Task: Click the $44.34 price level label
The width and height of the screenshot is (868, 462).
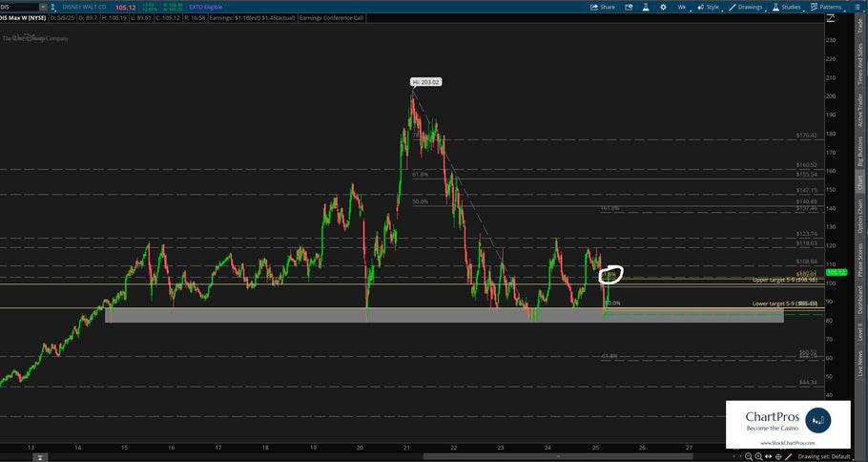Action: click(x=808, y=382)
